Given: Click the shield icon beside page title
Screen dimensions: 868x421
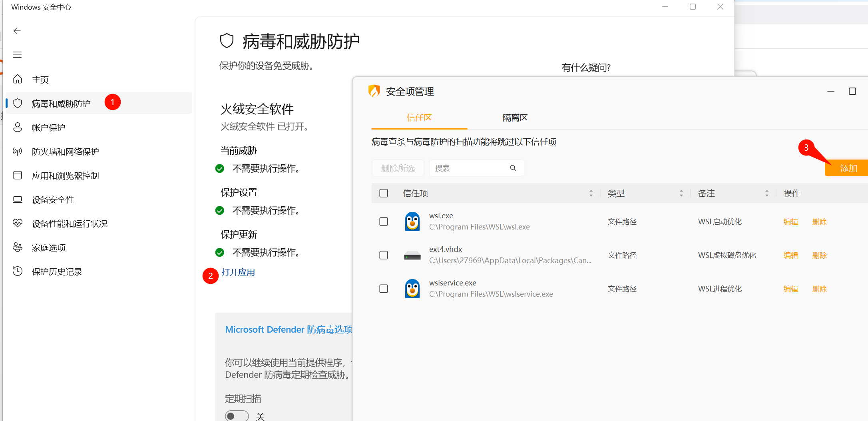Looking at the screenshot, I should (227, 41).
